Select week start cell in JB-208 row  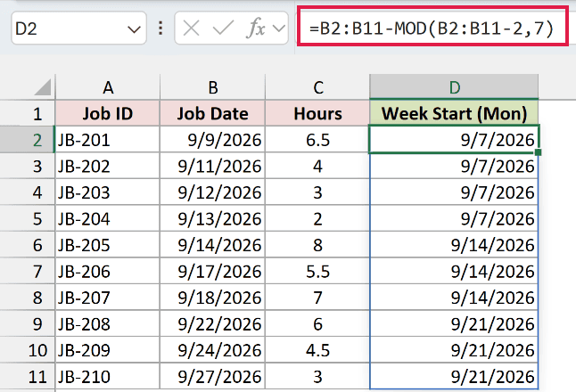[454, 323]
